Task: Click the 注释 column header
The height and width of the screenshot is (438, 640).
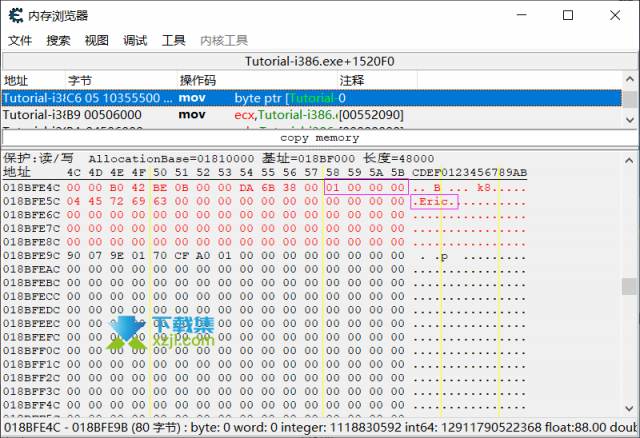Action: pos(377,80)
